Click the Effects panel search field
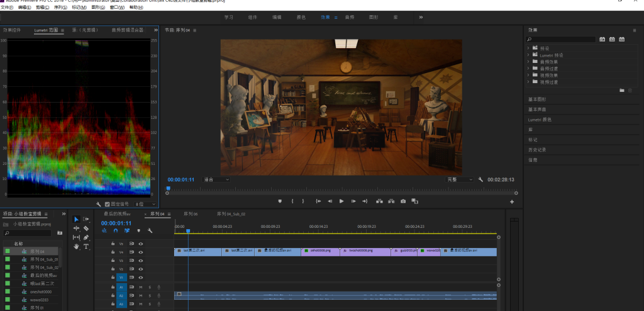644x311 pixels. click(x=561, y=40)
